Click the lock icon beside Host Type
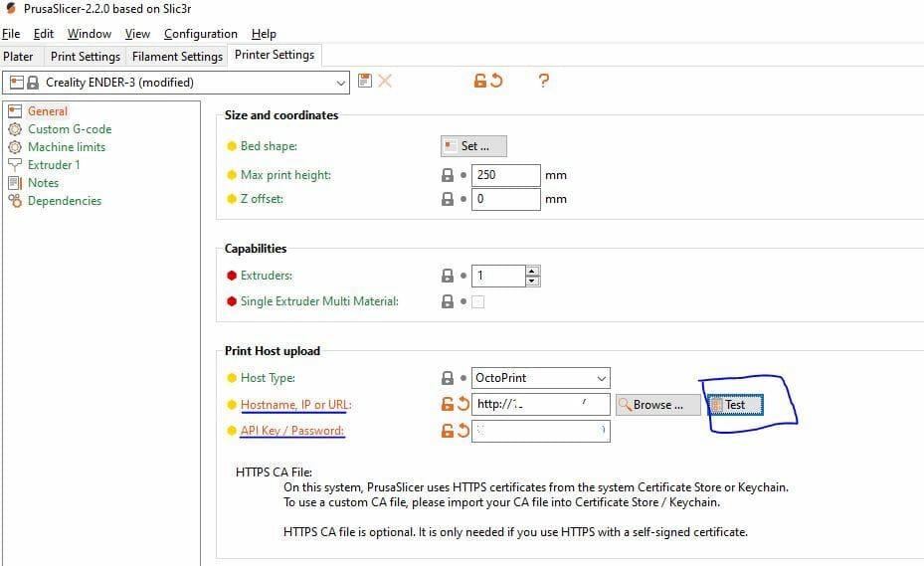This screenshot has width=924, height=566. pyautogui.click(x=448, y=378)
